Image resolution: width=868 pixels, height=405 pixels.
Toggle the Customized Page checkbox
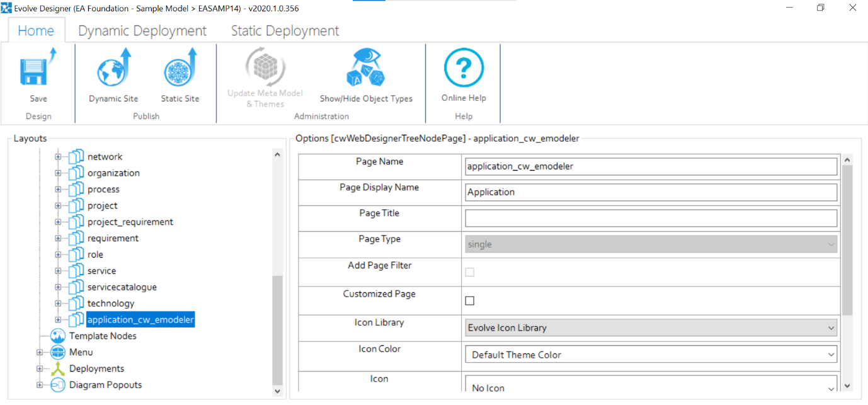coord(469,300)
